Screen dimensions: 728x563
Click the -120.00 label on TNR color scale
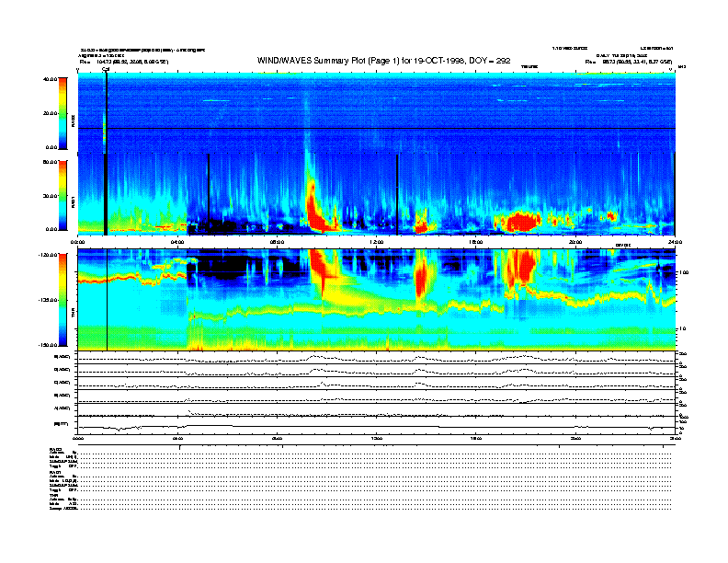pos(49,255)
